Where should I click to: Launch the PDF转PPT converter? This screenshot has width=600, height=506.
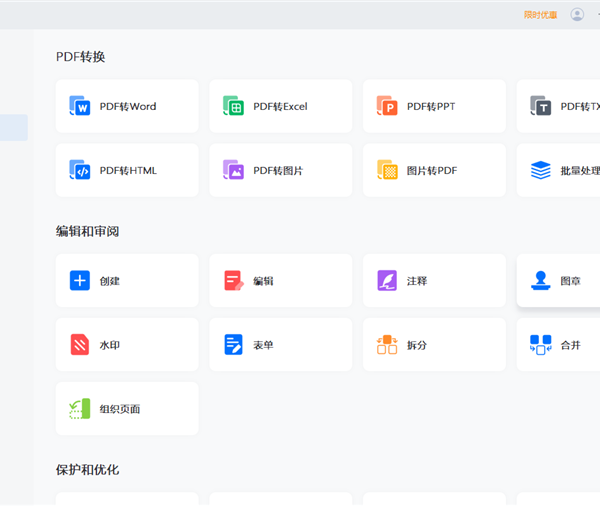(433, 107)
